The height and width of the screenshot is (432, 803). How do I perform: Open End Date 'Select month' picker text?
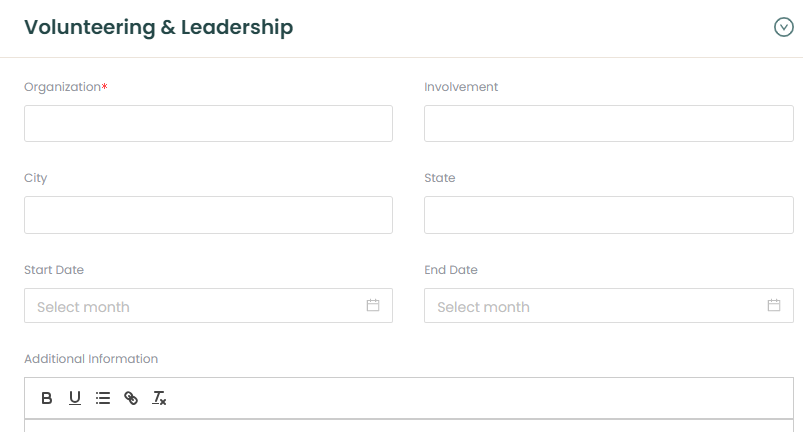click(x=484, y=307)
